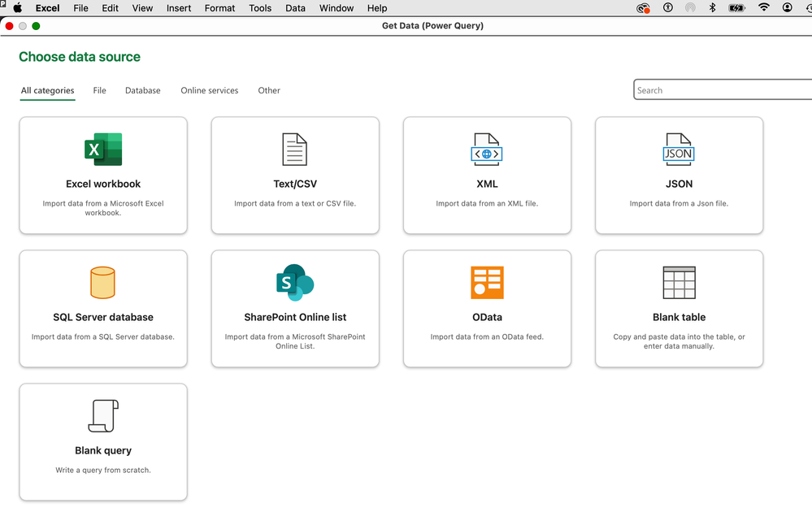
Task: Switch to the File category tab
Action: tap(99, 90)
